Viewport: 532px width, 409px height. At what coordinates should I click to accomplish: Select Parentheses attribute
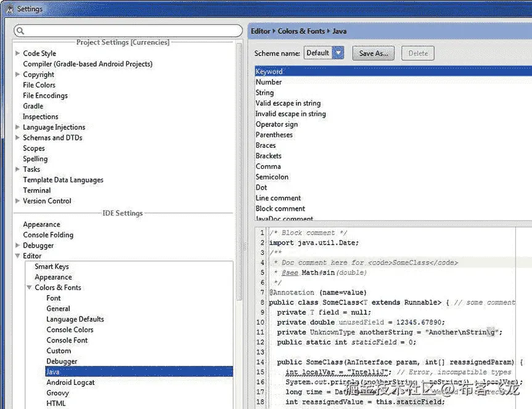274,135
